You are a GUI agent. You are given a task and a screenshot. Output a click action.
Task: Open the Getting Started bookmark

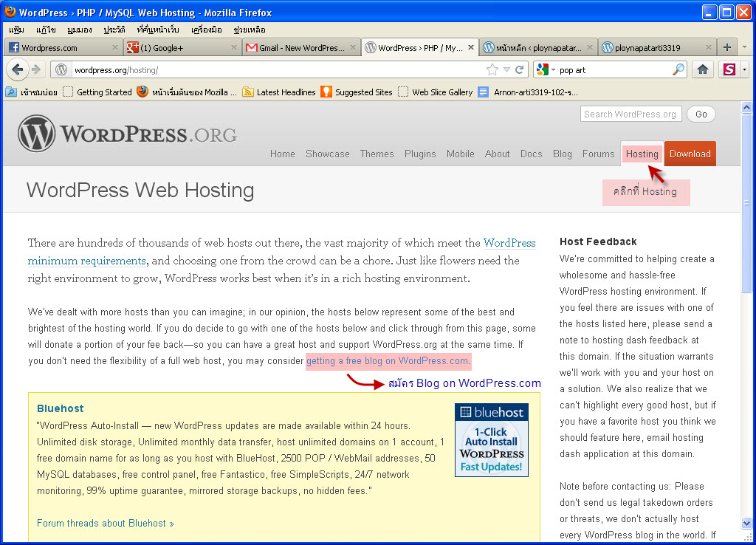click(97, 92)
